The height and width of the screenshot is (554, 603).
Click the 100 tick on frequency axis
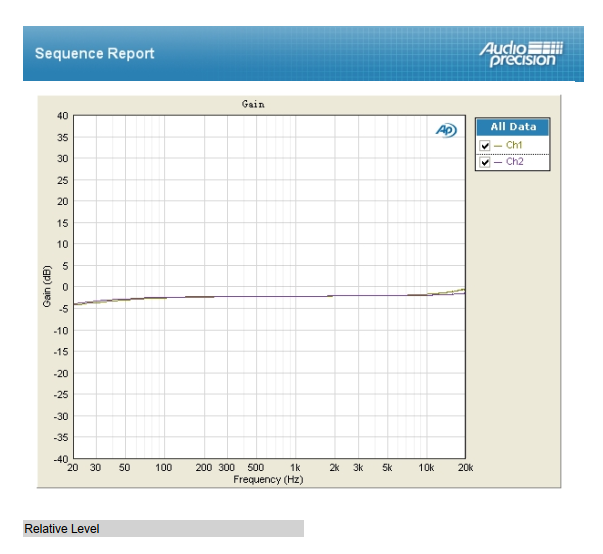[x=164, y=468]
